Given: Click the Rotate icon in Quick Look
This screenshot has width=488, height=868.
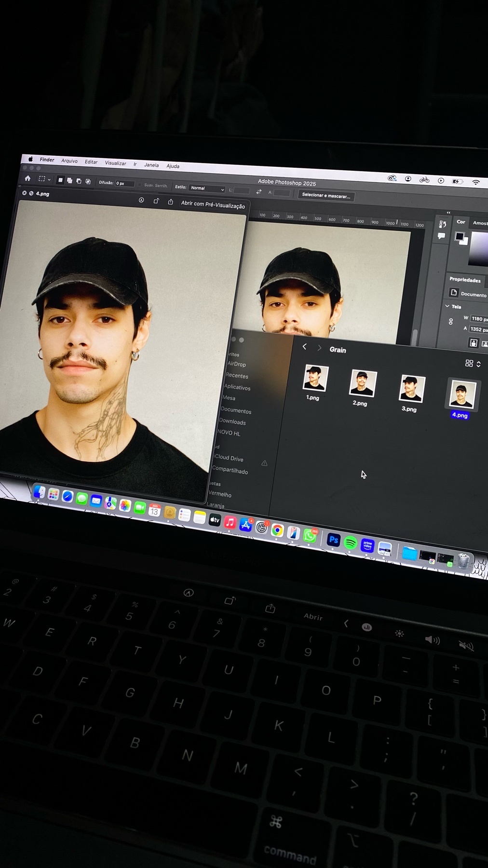Looking at the screenshot, I should pyautogui.click(x=156, y=201).
